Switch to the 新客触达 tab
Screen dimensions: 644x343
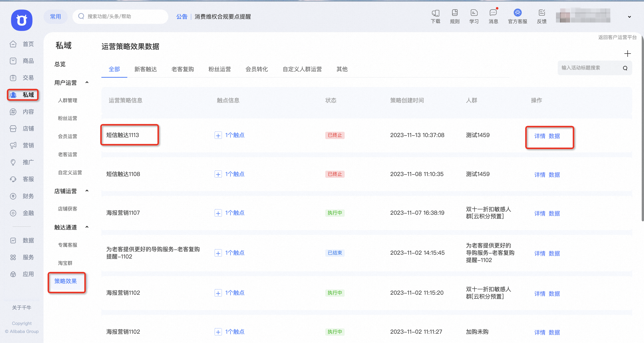click(146, 69)
